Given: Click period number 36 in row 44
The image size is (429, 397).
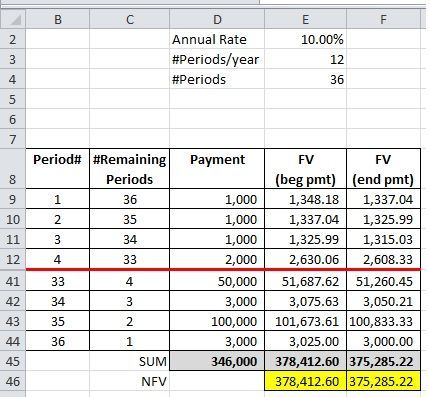Looking at the screenshot, I should [x=58, y=341].
